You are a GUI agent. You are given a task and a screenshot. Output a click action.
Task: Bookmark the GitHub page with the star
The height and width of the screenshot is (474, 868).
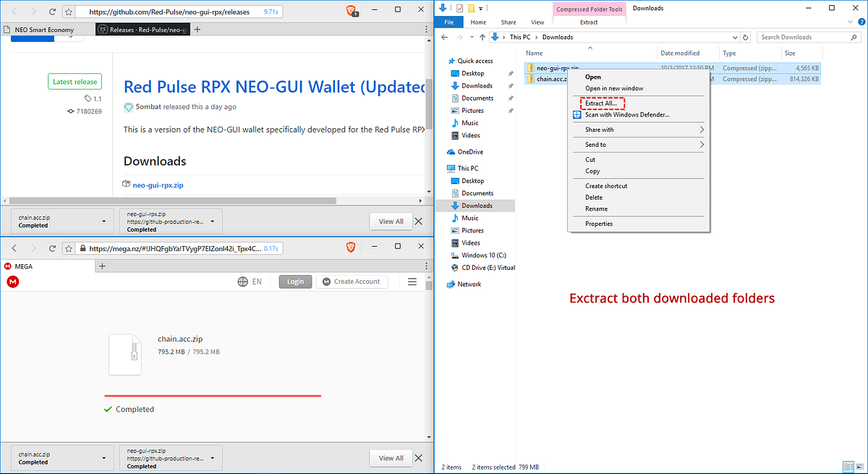(68, 12)
